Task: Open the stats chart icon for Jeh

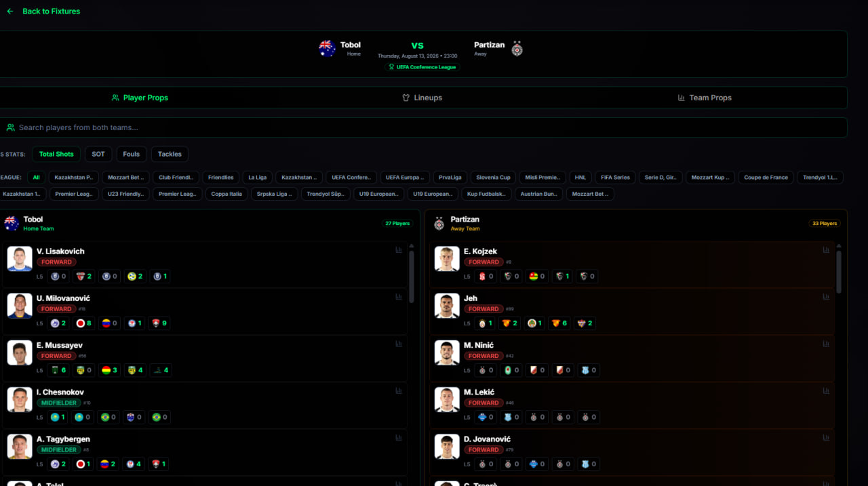Action: [826, 296]
